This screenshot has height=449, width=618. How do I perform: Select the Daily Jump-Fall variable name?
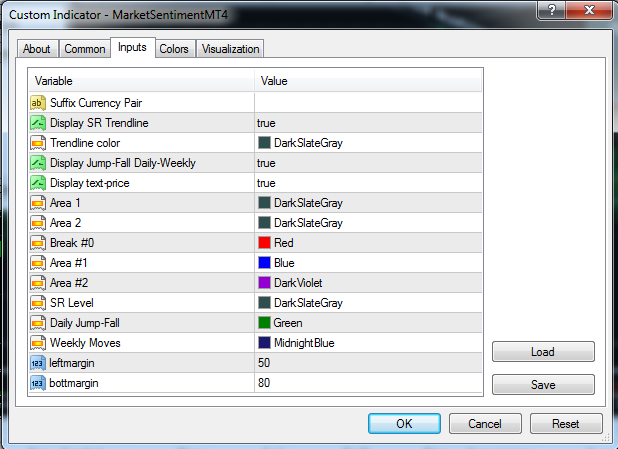click(x=85, y=323)
